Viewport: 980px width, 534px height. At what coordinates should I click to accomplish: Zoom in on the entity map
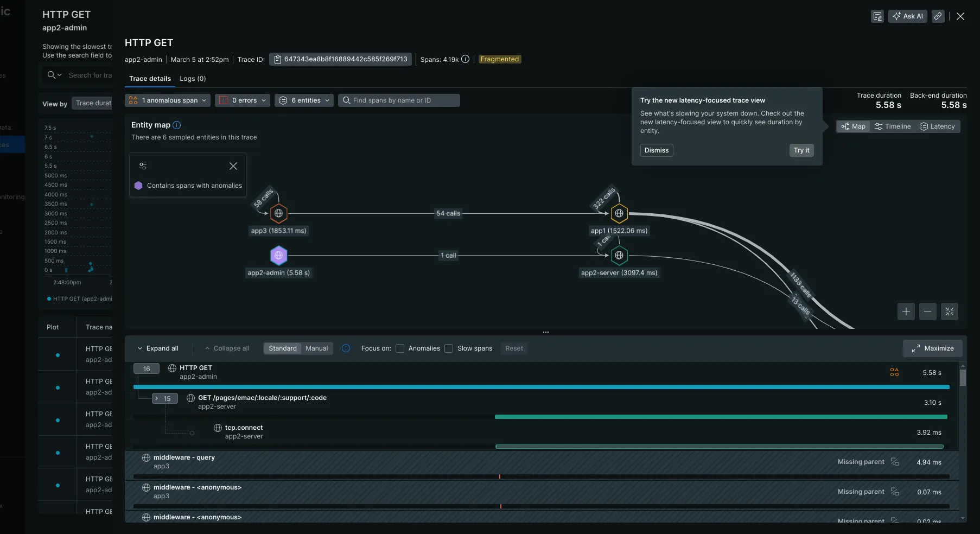tap(906, 311)
